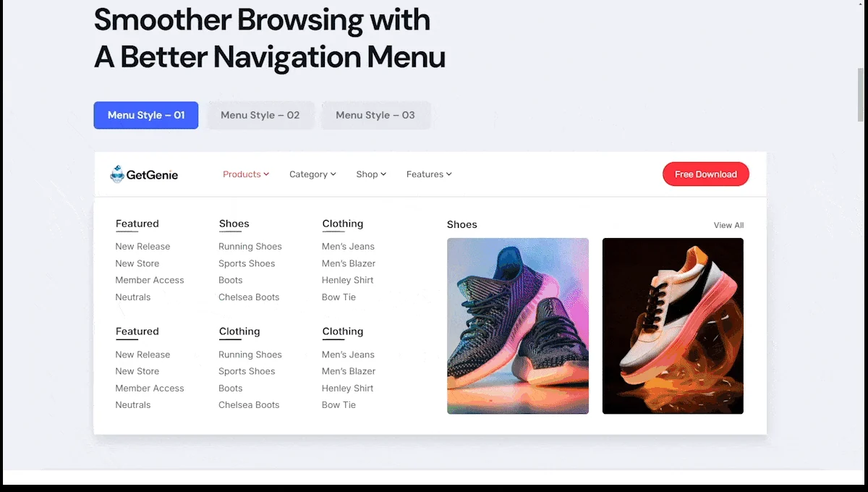The image size is (868, 492).
Task: Open the Henley Shirt clothing link
Action: (x=347, y=280)
